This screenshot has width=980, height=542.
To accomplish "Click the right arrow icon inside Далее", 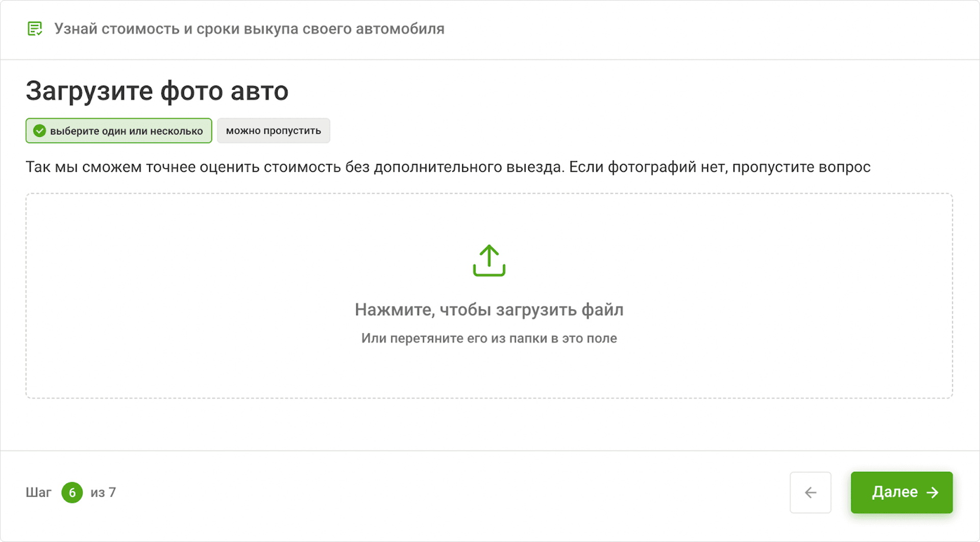I will 933,492.
